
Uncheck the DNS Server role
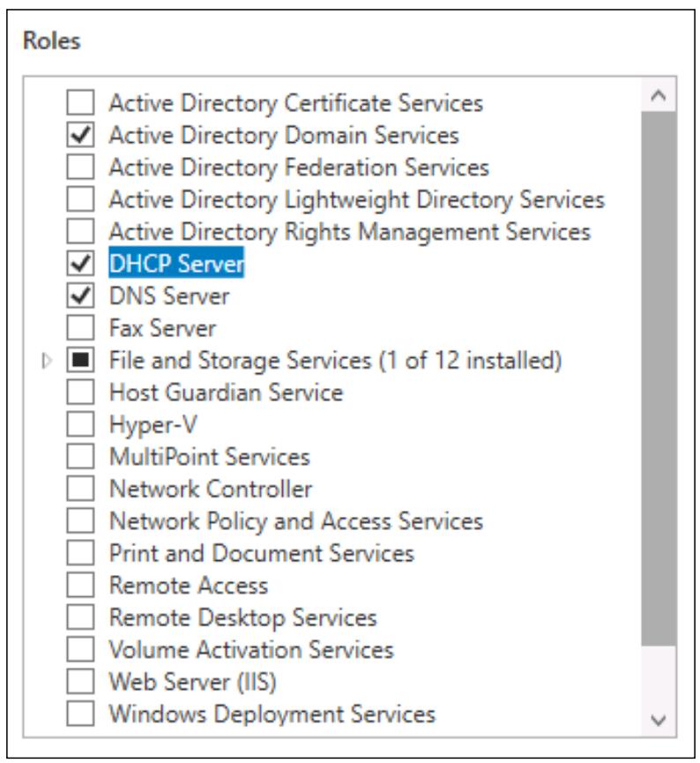click(80, 295)
